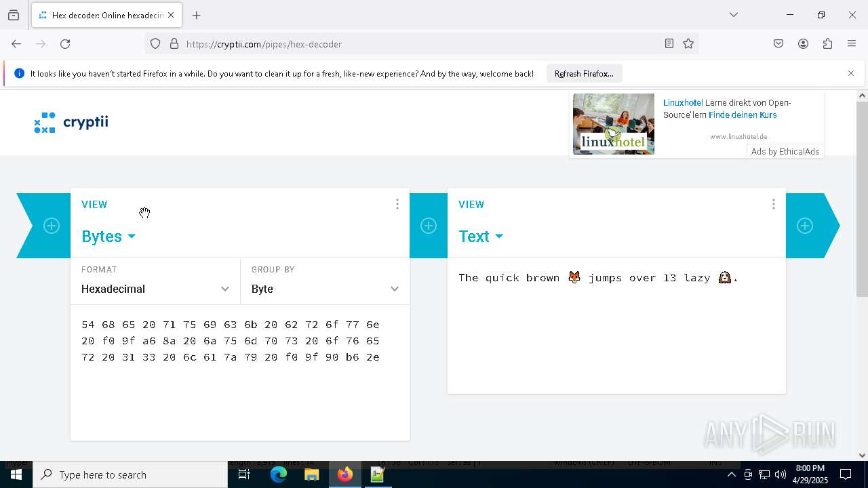Add brick after the Text view
868x488 pixels.
[805, 226]
